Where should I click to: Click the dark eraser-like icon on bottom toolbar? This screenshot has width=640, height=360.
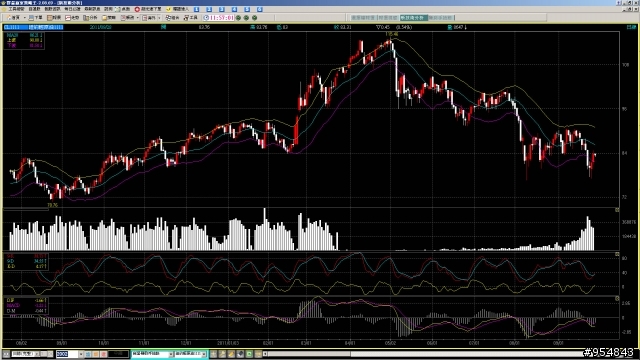click(240, 354)
